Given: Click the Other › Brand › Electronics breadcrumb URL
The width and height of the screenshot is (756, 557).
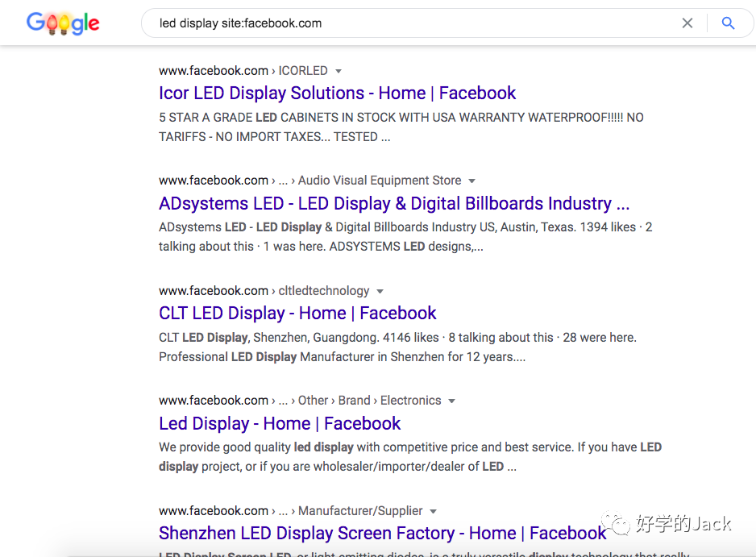Looking at the screenshot, I should click(300, 401).
